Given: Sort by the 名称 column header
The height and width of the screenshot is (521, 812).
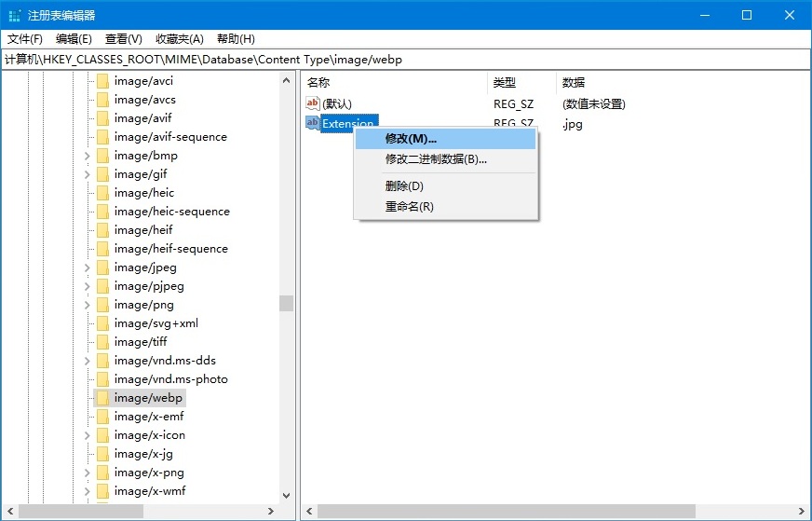Looking at the screenshot, I should click(x=395, y=82).
